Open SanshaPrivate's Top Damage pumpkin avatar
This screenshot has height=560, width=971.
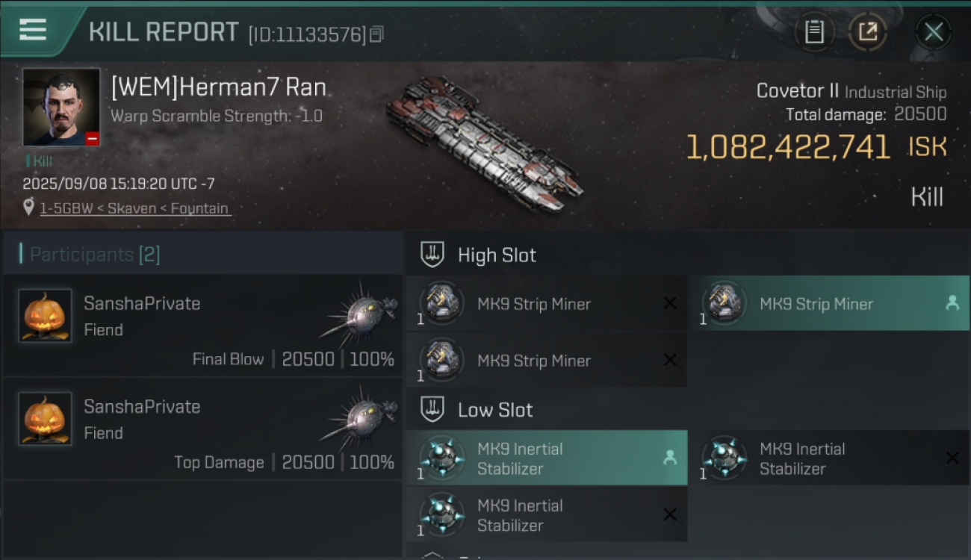tap(45, 419)
